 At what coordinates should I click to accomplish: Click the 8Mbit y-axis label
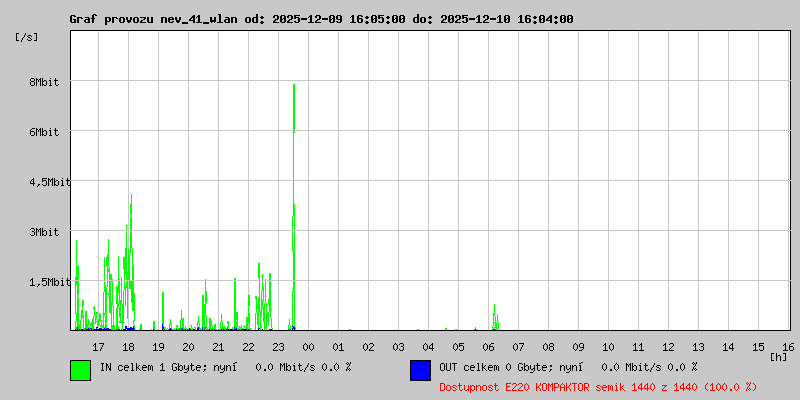[44, 82]
